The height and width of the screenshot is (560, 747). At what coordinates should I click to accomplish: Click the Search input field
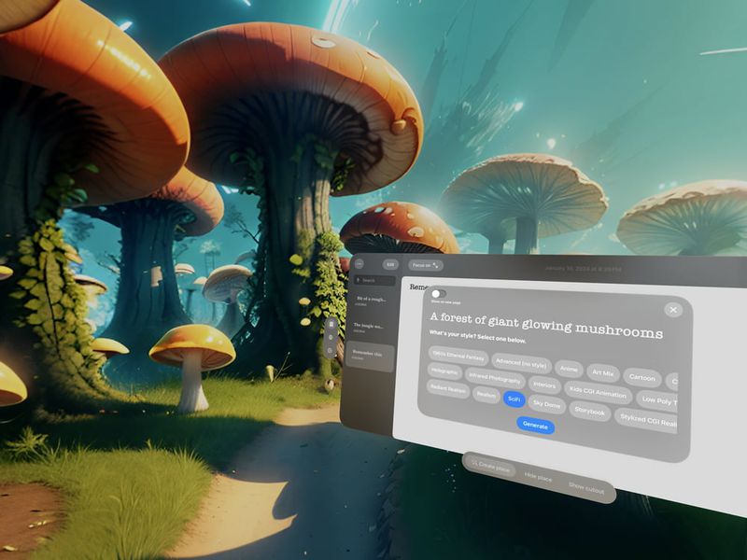(375, 279)
